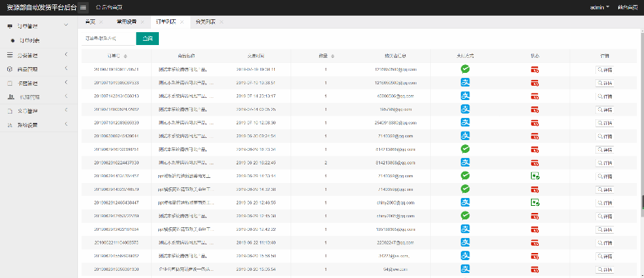This screenshot has width=644, height=278.
Task: Click WeChat pay icon for order at 14:33:14
Action: point(465,176)
